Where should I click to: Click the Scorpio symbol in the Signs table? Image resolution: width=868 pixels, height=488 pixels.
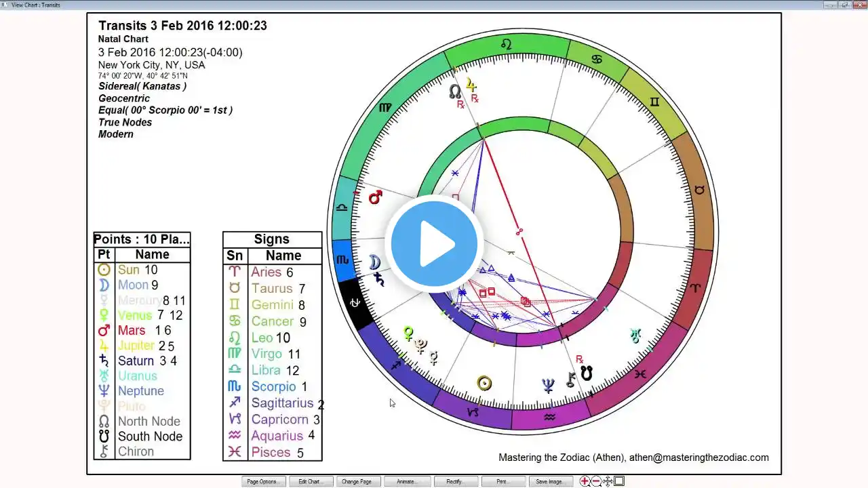coord(235,386)
